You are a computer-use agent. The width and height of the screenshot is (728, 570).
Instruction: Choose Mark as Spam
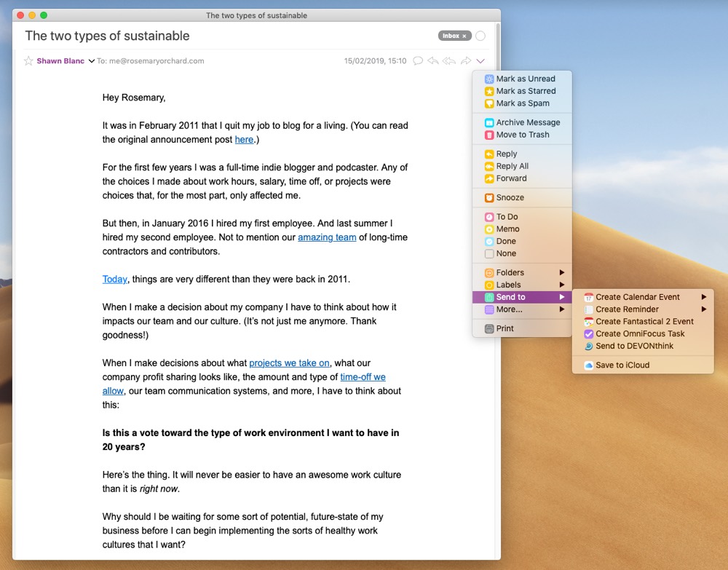(522, 103)
